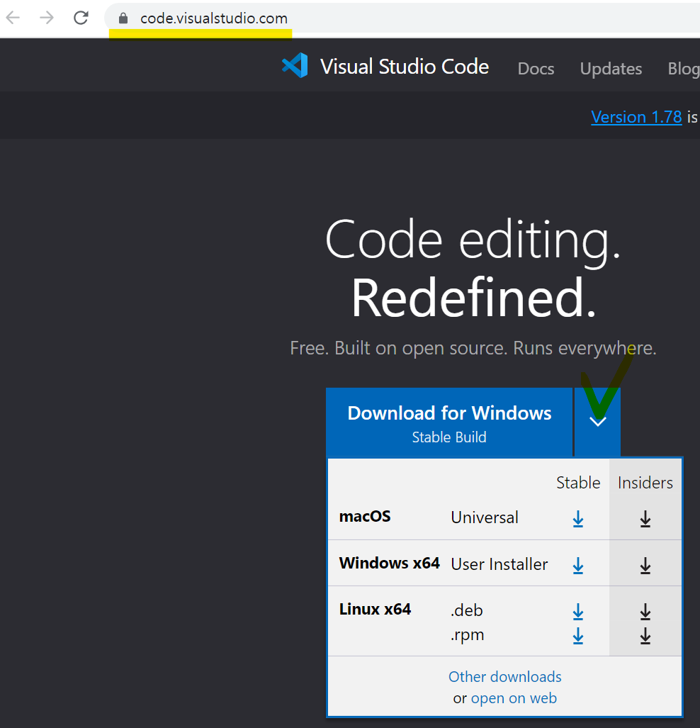
Task: Open the 'open on web' link
Action: [x=514, y=698]
